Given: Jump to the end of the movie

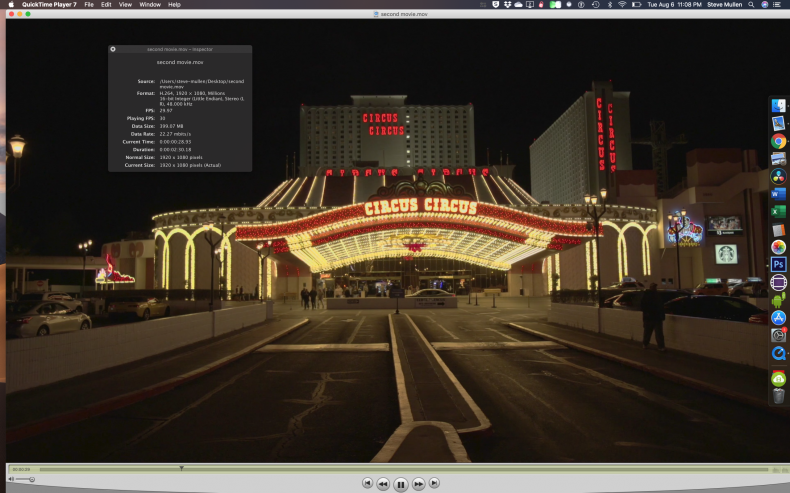Looking at the screenshot, I should 434,483.
